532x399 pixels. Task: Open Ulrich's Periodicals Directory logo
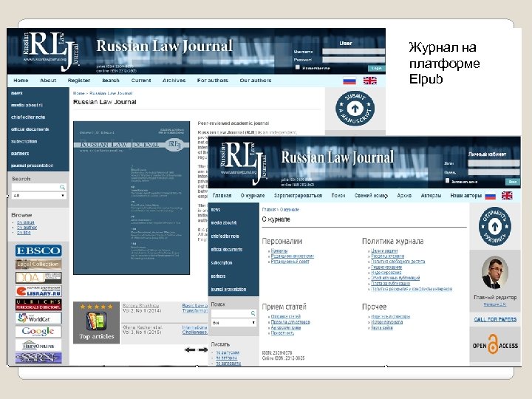(38, 304)
